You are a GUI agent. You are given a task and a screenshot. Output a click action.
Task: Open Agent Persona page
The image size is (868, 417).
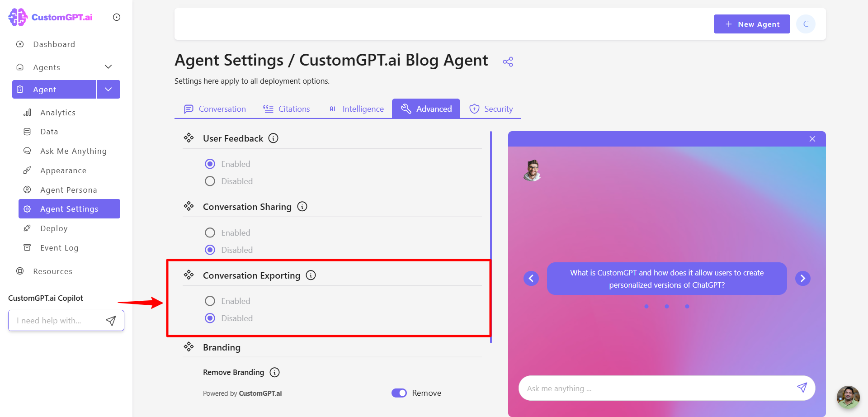(69, 190)
